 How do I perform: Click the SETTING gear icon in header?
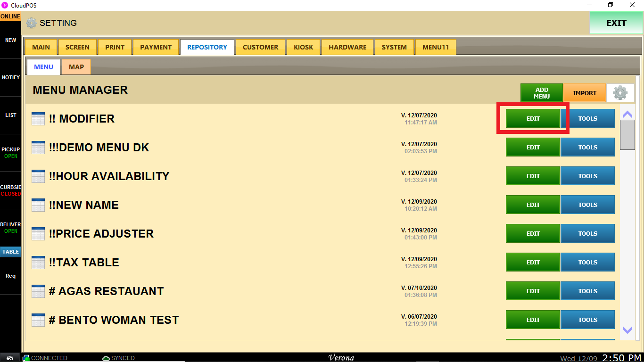click(31, 23)
